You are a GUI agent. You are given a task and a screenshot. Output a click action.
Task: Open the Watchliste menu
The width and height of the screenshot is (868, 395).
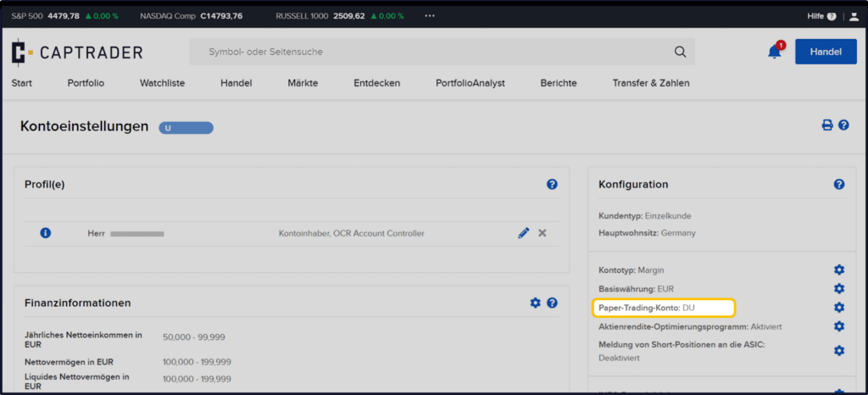[x=162, y=83]
